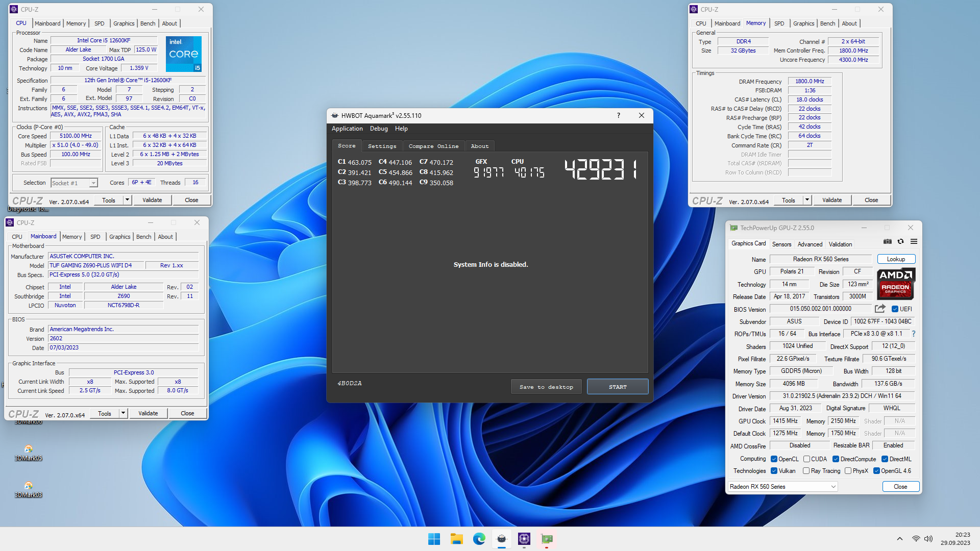Open Advanced tab in GPU-Z
980x551 pixels.
810,244
